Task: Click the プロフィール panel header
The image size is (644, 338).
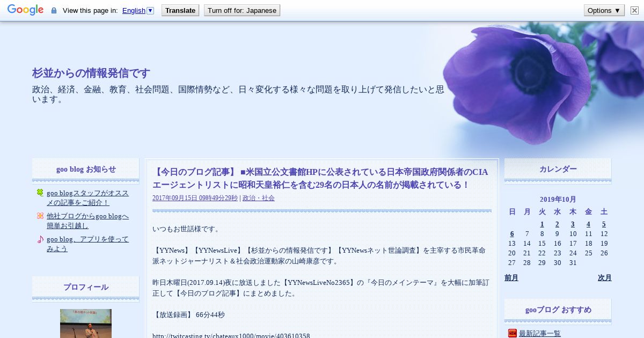Action: click(x=86, y=287)
